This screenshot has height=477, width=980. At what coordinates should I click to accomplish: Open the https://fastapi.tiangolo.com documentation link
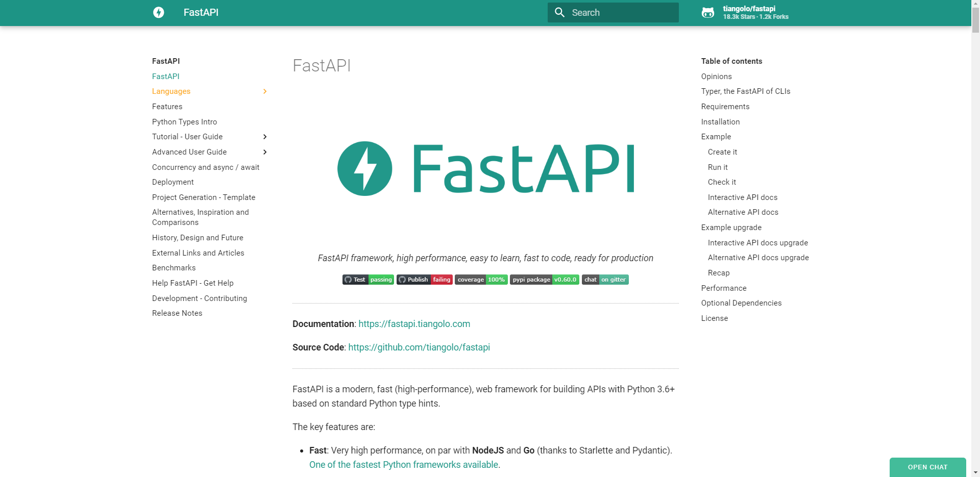tap(414, 324)
